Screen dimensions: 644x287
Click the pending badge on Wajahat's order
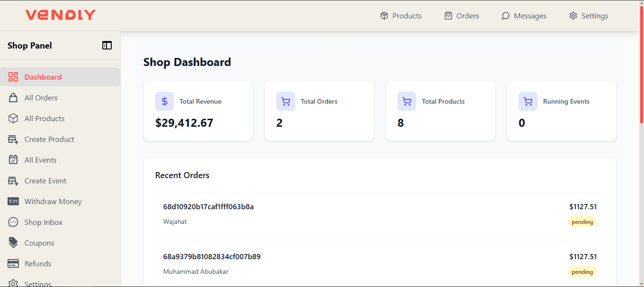click(x=582, y=221)
